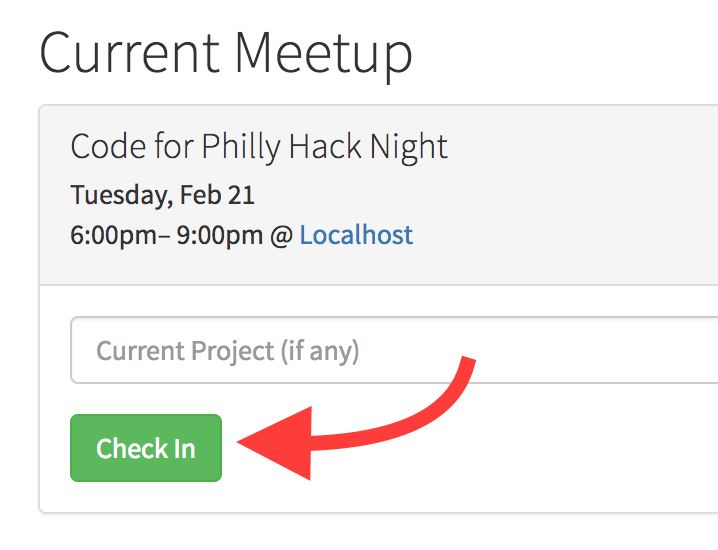Click Feb 21 in the date line
718x550 pixels.
pos(217,194)
